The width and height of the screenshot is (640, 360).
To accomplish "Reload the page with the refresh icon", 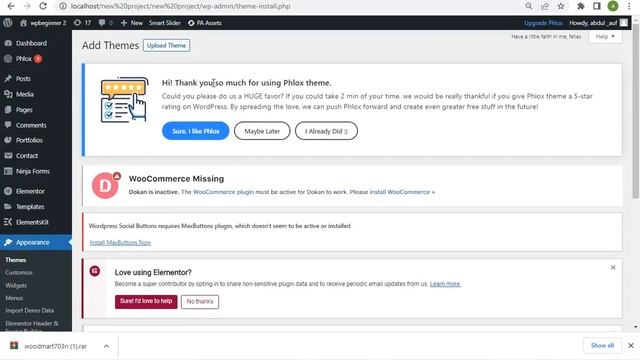I will (43, 6).
